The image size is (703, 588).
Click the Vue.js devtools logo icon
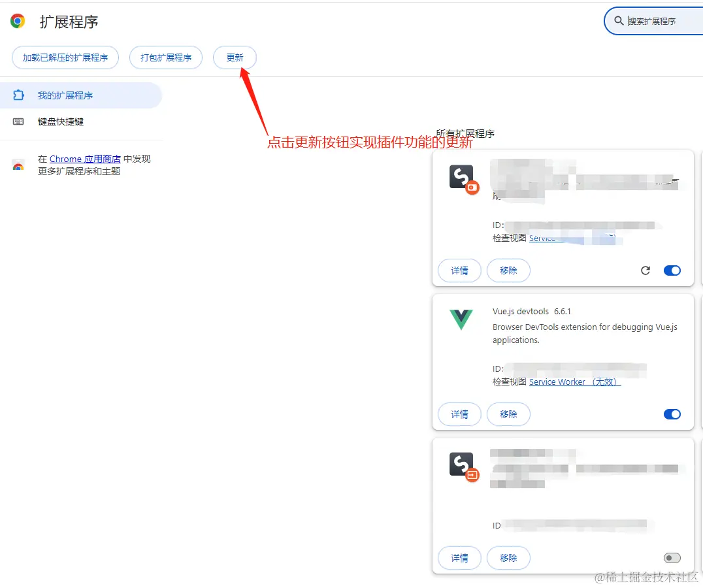(x=461, y=319)
